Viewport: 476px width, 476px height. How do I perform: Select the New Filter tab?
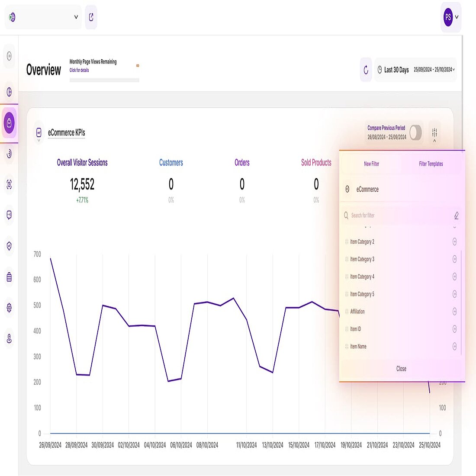pyautogui.click(x=371, y=164)
